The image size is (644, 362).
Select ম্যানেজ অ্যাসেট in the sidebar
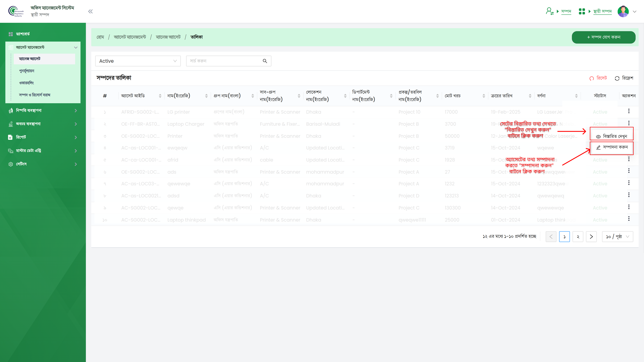point(44,59)
